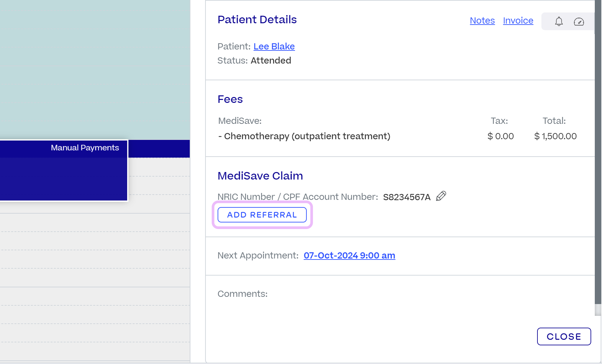Viewport: 602px width, 364px height.
Task: Click the NRIC number S8234567A
Action: tap(406, 197)
